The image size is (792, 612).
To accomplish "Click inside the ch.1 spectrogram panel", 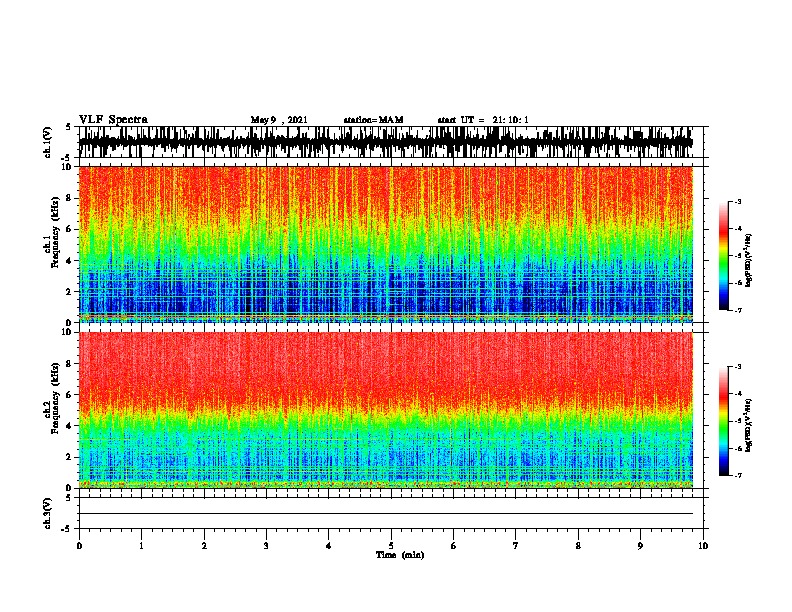I will click(386, 244).
